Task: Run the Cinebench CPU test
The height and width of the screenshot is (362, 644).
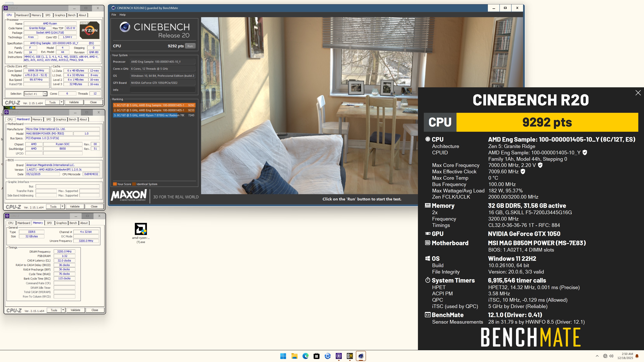Action: 190,46
